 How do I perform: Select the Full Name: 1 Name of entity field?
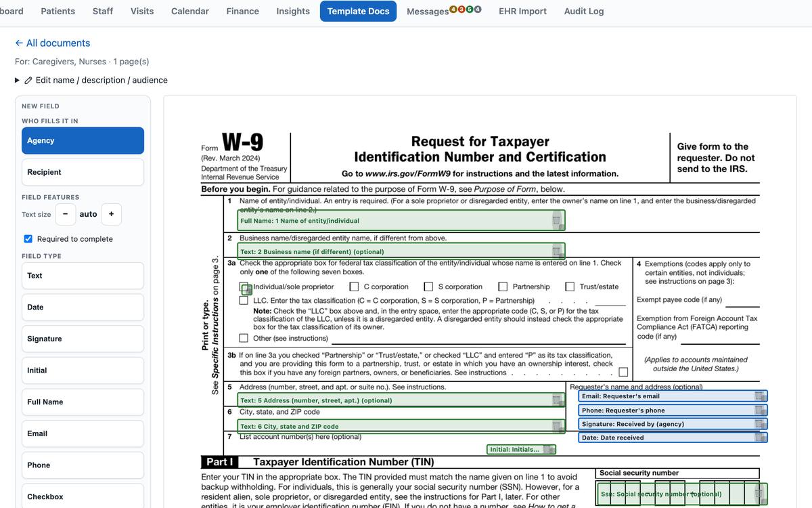401,220
